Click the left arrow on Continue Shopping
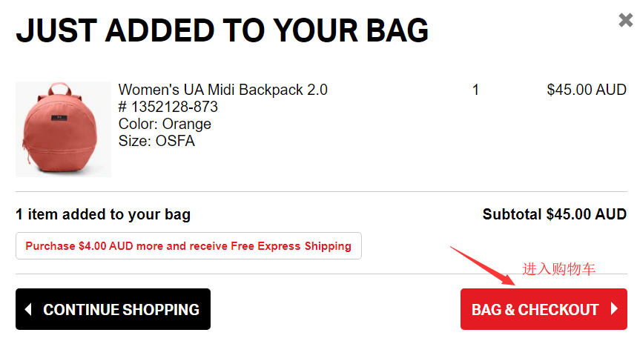 click(x=29, y=309)
